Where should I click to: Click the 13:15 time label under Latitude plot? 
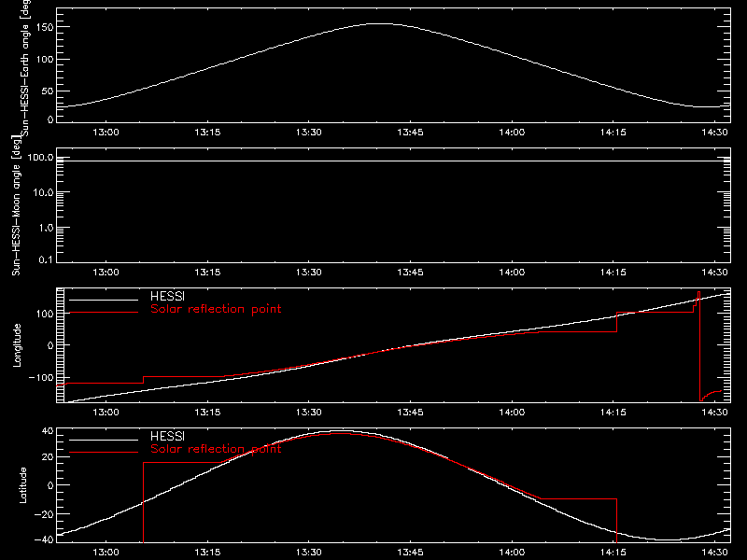pyautogui.click(x=207, y=553)
